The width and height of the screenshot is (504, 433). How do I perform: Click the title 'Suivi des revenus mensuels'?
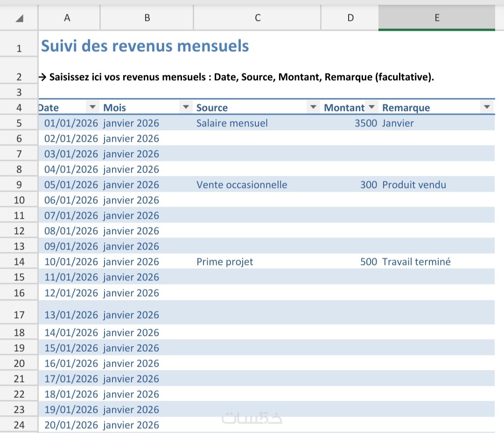coord(145,46)
